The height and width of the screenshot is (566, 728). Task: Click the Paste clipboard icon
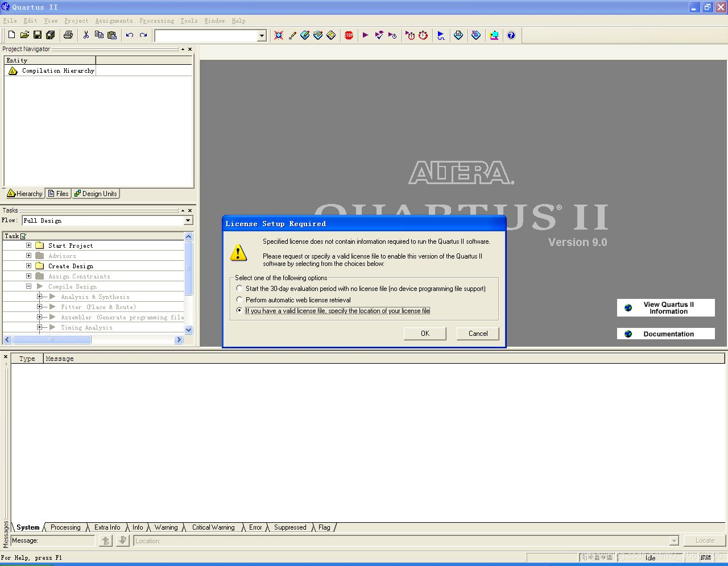(112, 35)
